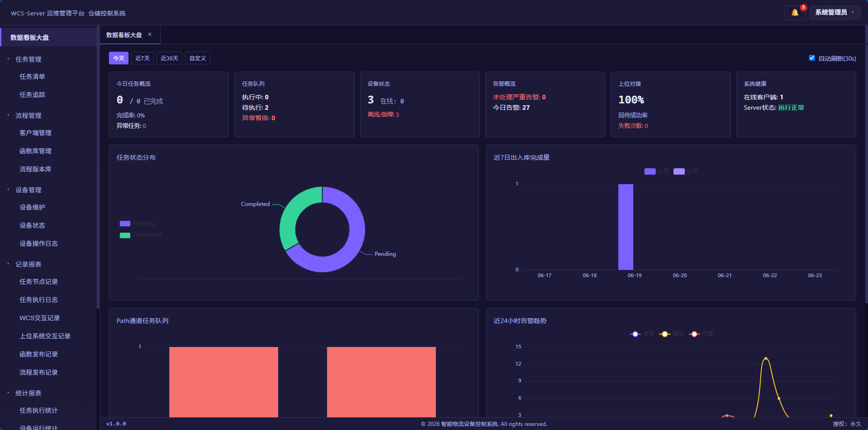Click the 失败次数: 0 text

click(x=633, y=126)
